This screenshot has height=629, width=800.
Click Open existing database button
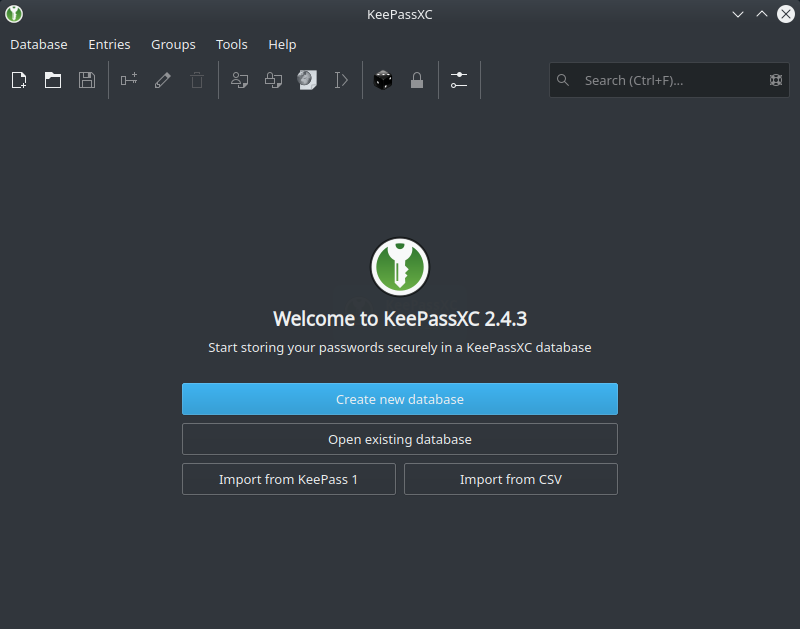399,439
